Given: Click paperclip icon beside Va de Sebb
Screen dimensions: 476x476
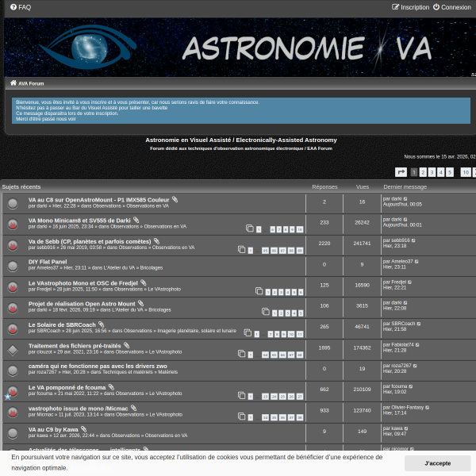Looking at the screenshot, I should (156, 240).
